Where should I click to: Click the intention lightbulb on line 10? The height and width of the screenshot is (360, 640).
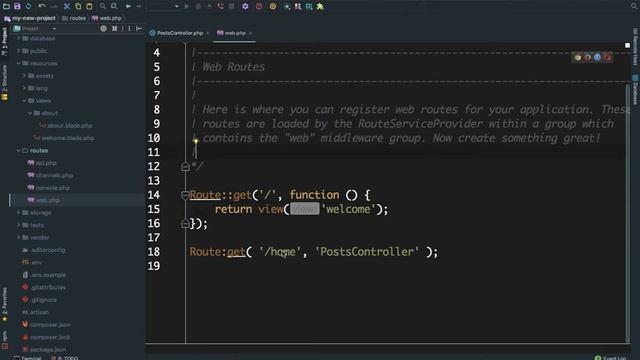click(196, 141)
